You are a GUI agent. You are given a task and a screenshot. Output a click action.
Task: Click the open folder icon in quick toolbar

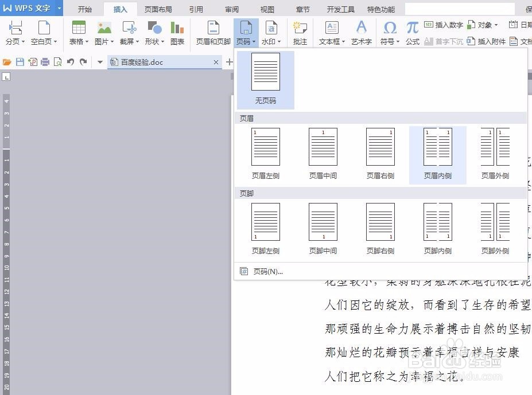point(7,62)
